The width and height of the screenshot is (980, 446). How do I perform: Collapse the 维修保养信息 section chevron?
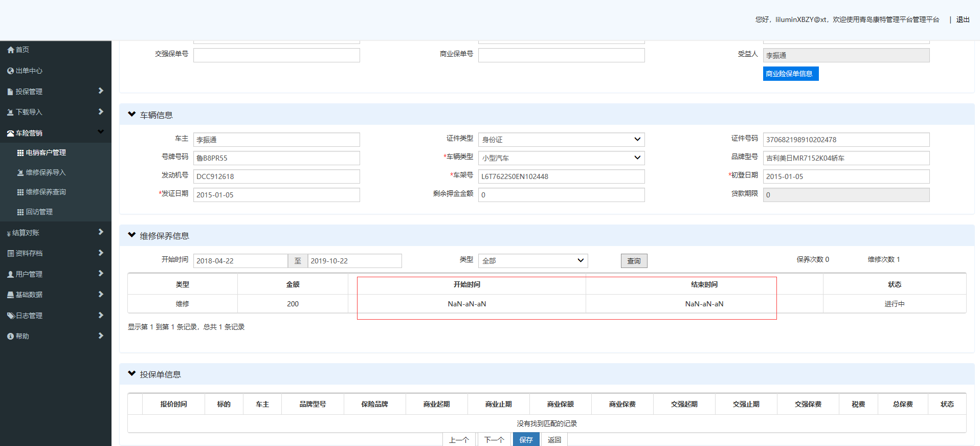[x=132, y=235]
